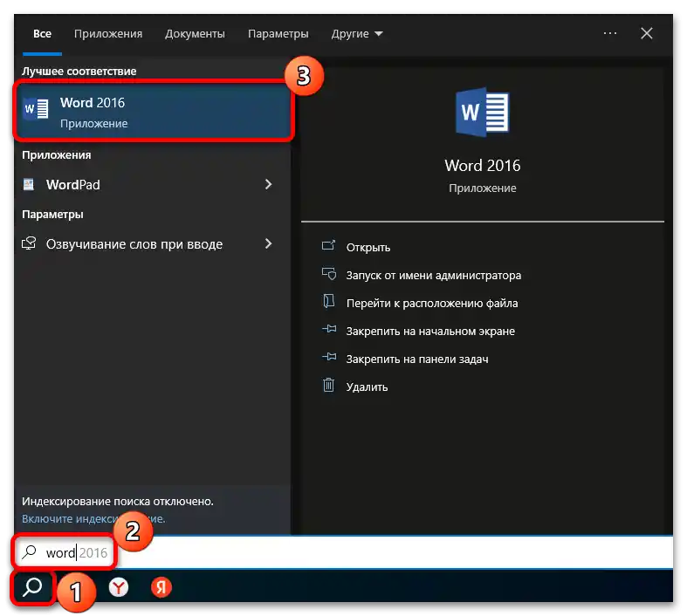Select Закрепить на панели задач
Viewport: 687px width, 616px height.
pos(416,359)
